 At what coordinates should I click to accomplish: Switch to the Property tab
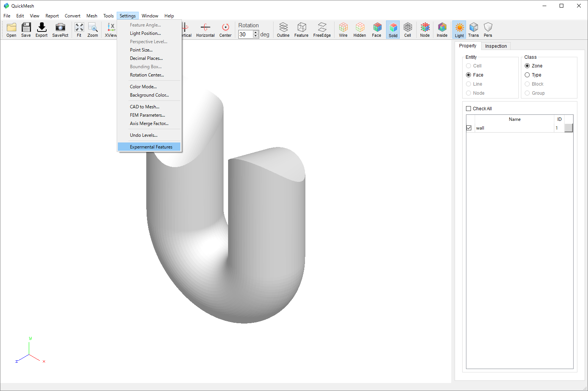468,46
